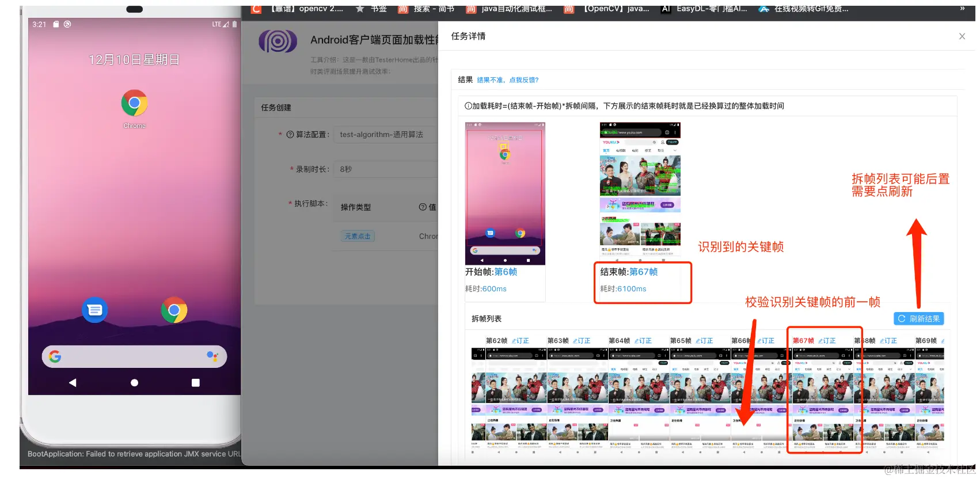The width and height of the screenshot is (980, 479).
Task: Open the 第67帧 frame thumbnail
Action: coord(823,401)
